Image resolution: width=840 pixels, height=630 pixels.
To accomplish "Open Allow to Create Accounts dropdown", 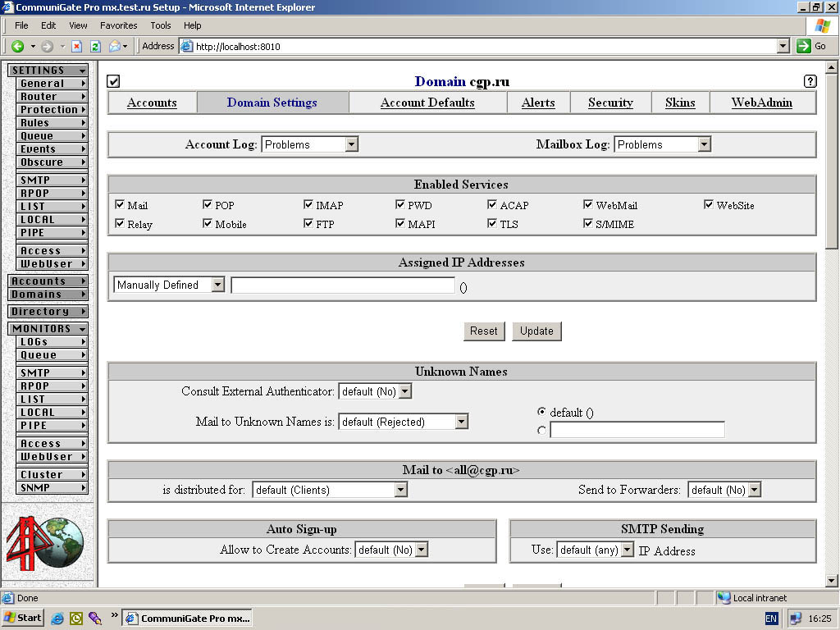I will tap(391, 550).
